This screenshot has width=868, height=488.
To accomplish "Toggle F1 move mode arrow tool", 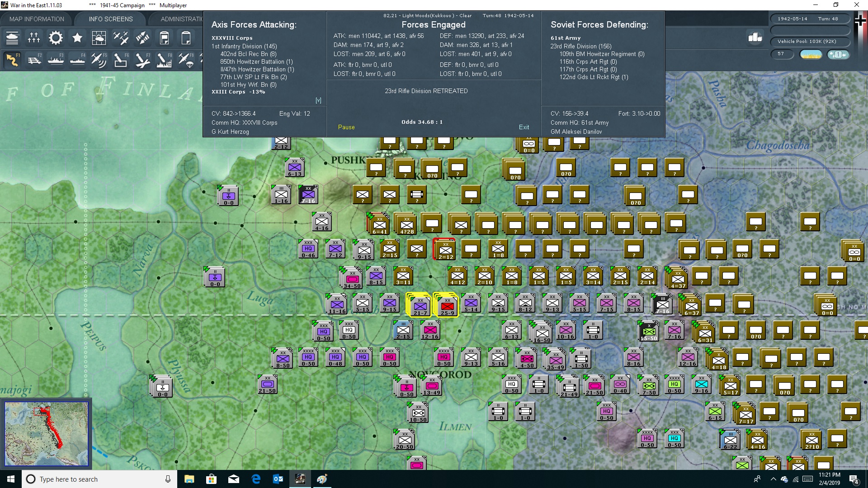I will tap(12, 60).
